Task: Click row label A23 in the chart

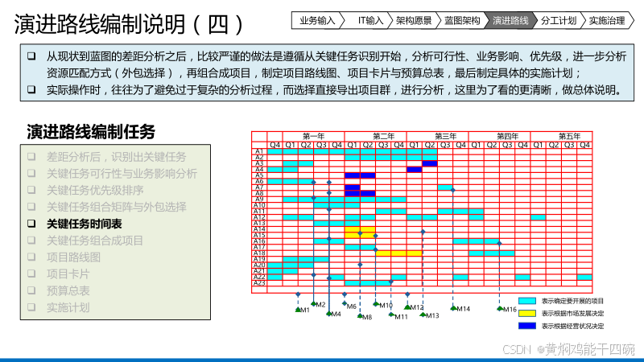Action: click(259, 283)
